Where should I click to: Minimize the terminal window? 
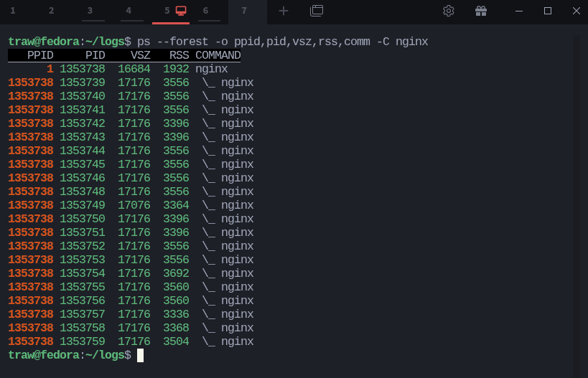[x=519, y=11]
